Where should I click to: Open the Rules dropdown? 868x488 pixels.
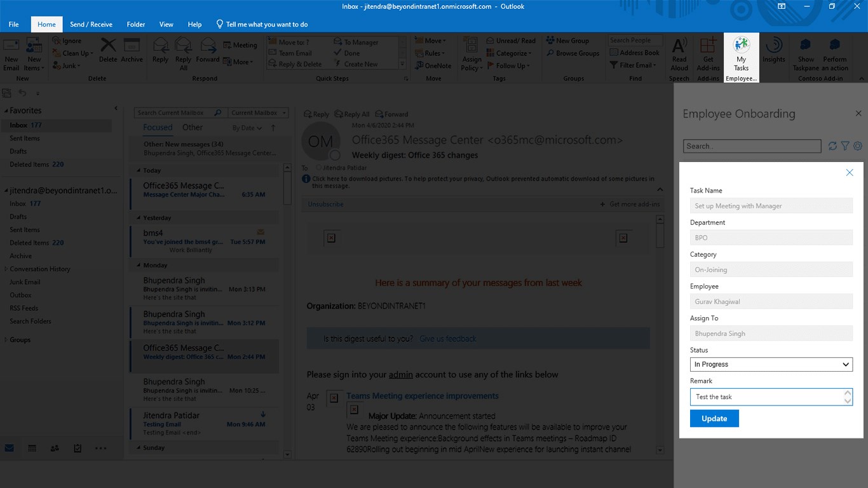click(x=430, y=53)
